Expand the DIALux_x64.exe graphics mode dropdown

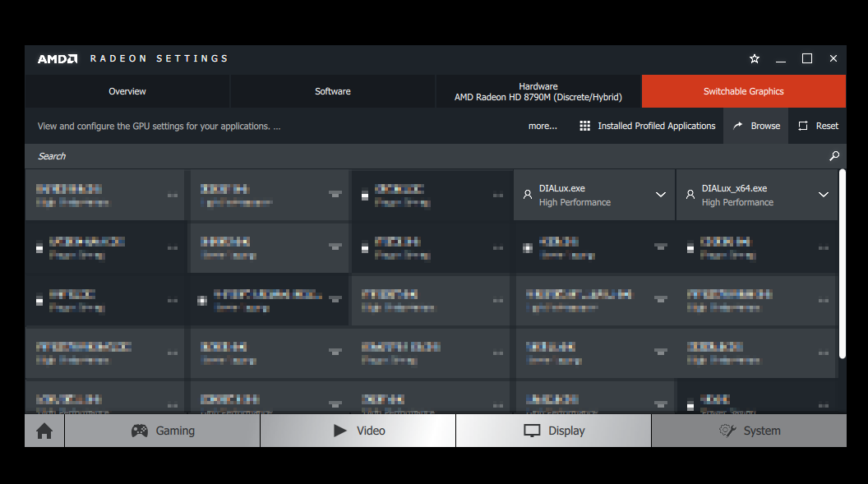pos(823,195)
